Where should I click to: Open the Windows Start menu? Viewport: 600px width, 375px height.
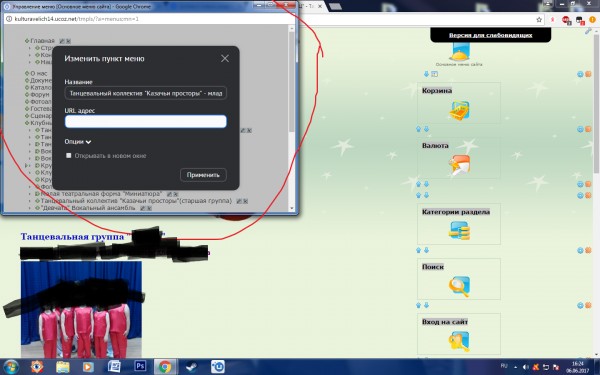[10, 367]
